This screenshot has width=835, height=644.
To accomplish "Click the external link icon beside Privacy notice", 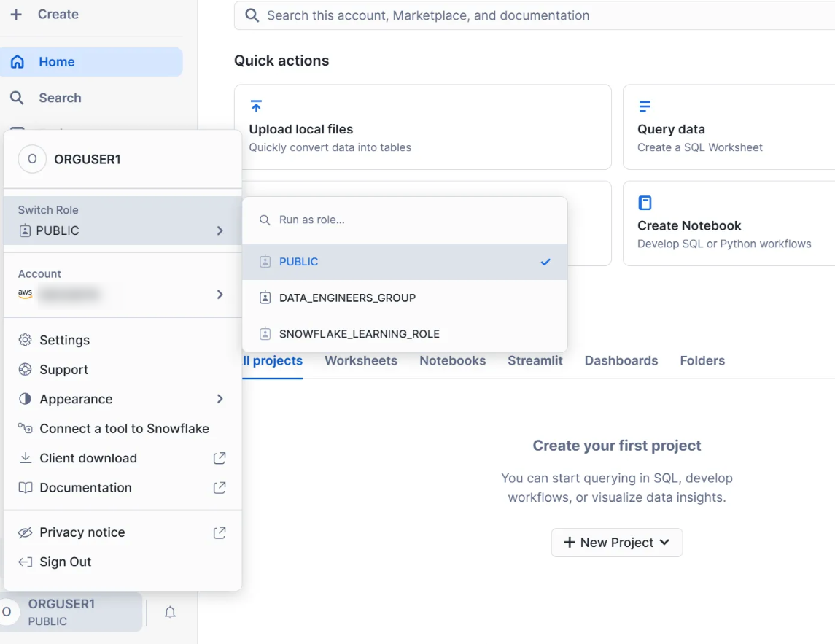I will click(220, 532).
